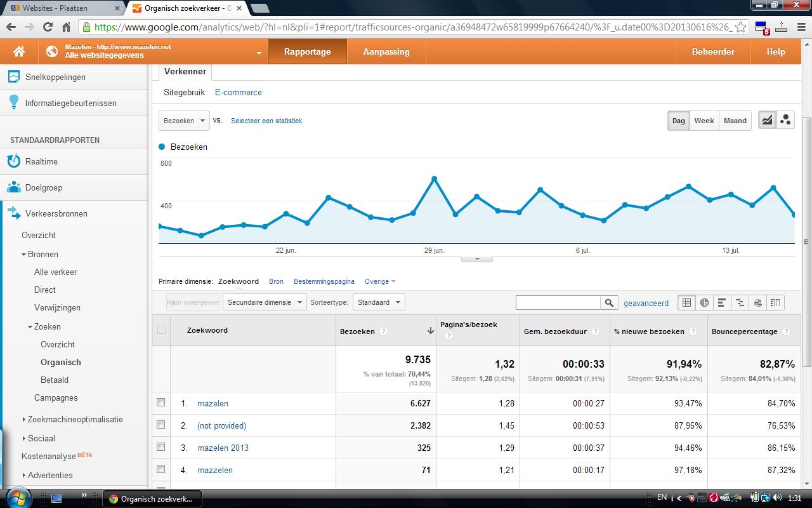
Task: Set primary dimension to Bestemmingspagina
Action: pos(324,281)
